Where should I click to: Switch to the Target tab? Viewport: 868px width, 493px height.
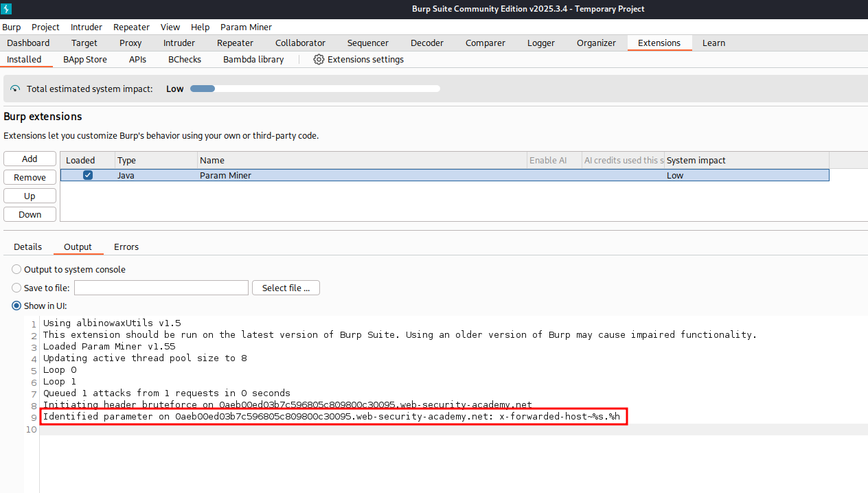click(84, 43)
